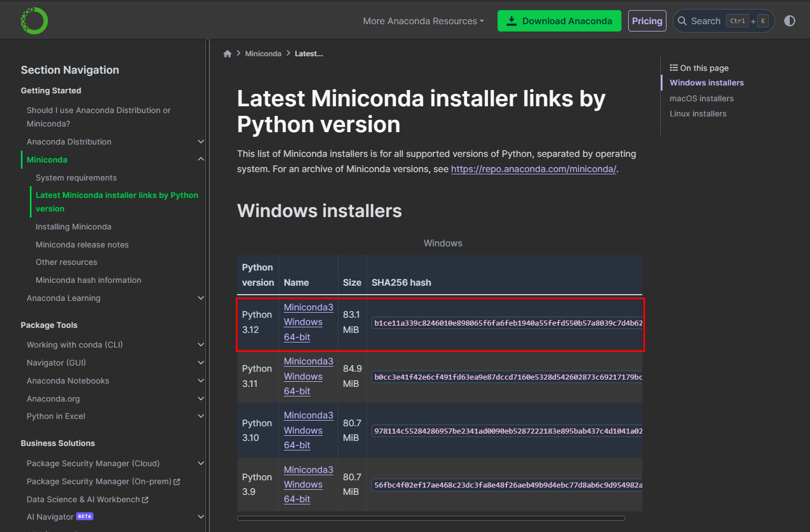810x532 pixels.
Task: Toggle the light/dark theme icon
Action: coord(790,21)
